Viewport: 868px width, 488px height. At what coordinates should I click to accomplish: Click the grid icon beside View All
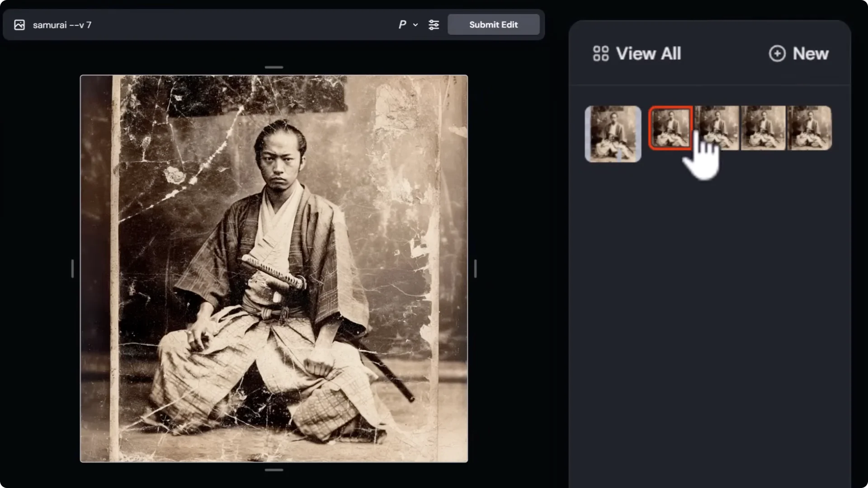(x=601, y=53)
